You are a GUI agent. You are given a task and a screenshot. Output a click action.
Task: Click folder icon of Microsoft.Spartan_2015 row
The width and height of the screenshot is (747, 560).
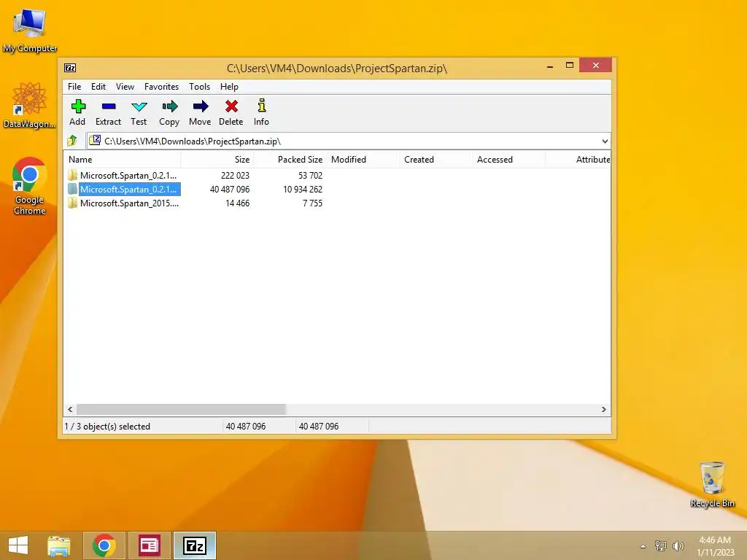coord(72,203)
